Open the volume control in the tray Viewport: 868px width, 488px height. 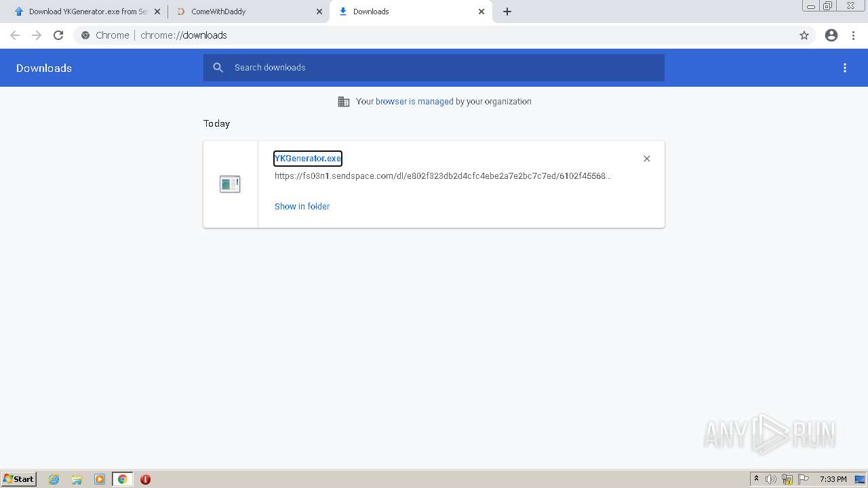click(771, 479)
